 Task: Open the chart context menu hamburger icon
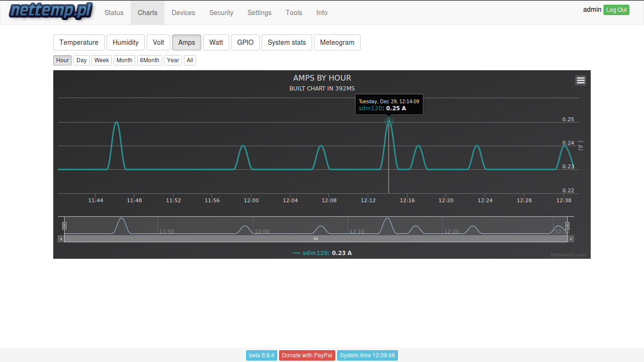click(581, 80)
